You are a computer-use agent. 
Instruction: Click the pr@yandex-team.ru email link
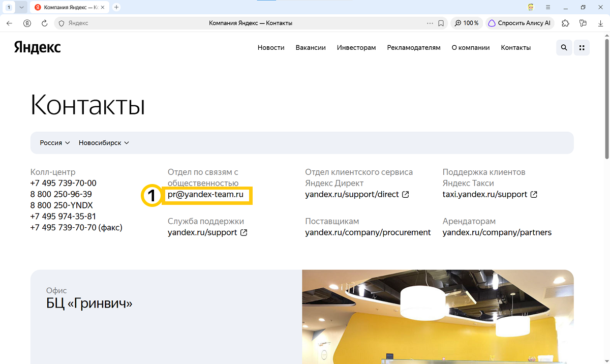coord(205,194)
